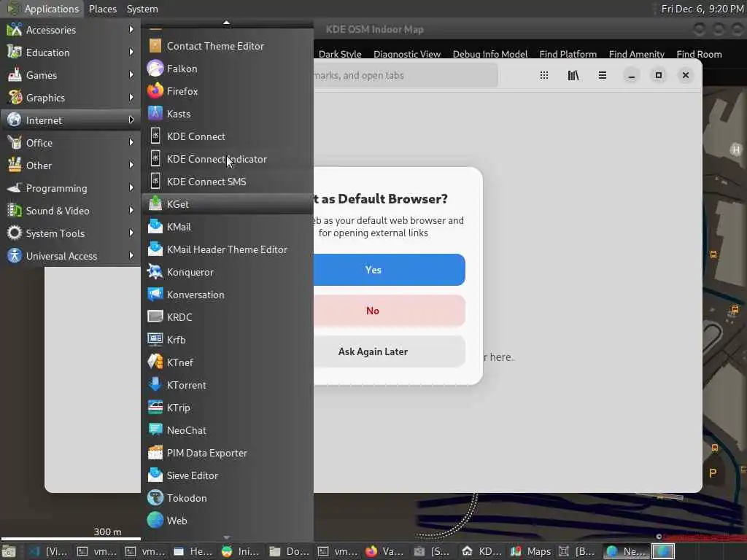Expand the Programming category
747x560 pixels.
click(71, 188)
